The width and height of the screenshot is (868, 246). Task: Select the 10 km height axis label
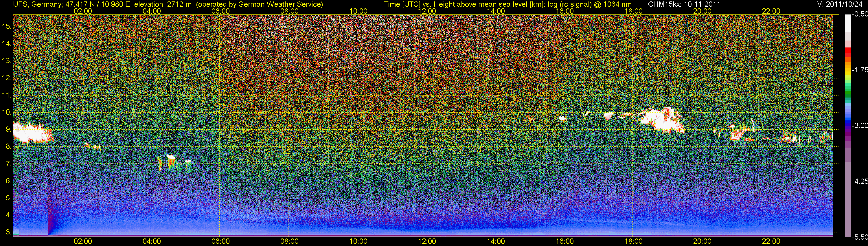point(6,112)
